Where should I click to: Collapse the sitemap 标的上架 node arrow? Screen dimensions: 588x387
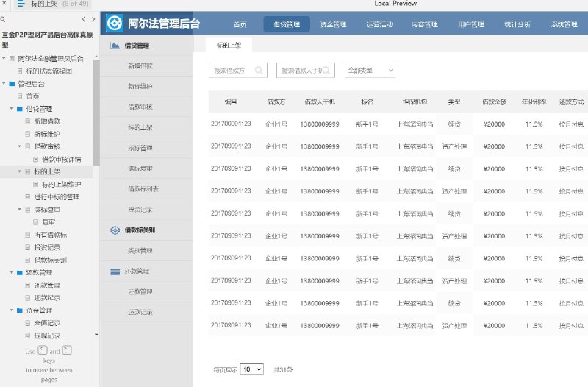coord(20,171)
